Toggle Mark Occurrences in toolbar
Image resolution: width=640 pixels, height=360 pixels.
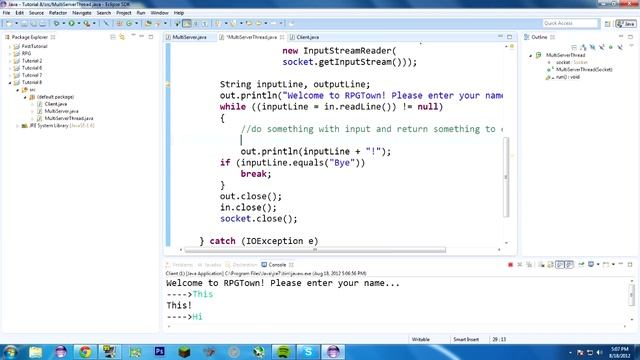(187, 23)
